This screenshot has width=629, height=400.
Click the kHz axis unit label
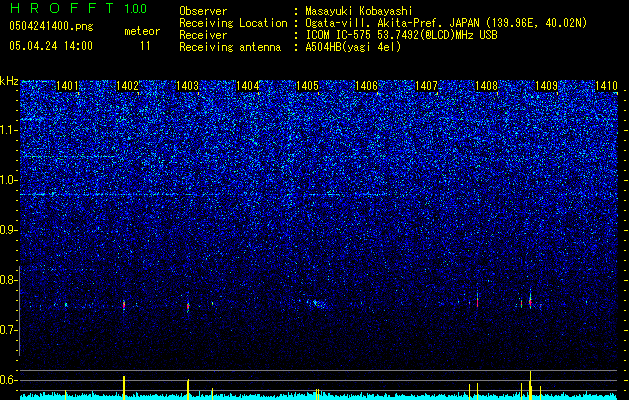pos(9,81)
